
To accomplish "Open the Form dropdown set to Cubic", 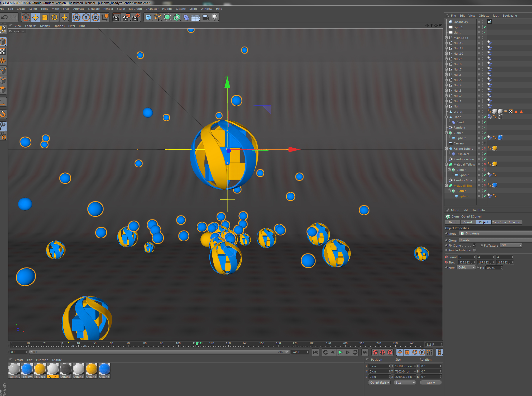I will pyautogui.click(x=466, y=267).
